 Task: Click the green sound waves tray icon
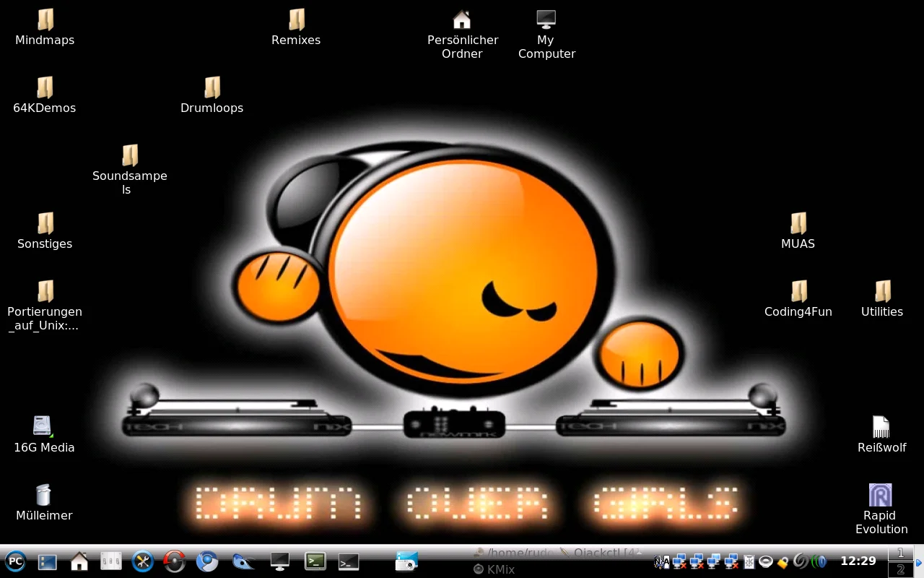(819, 561)
